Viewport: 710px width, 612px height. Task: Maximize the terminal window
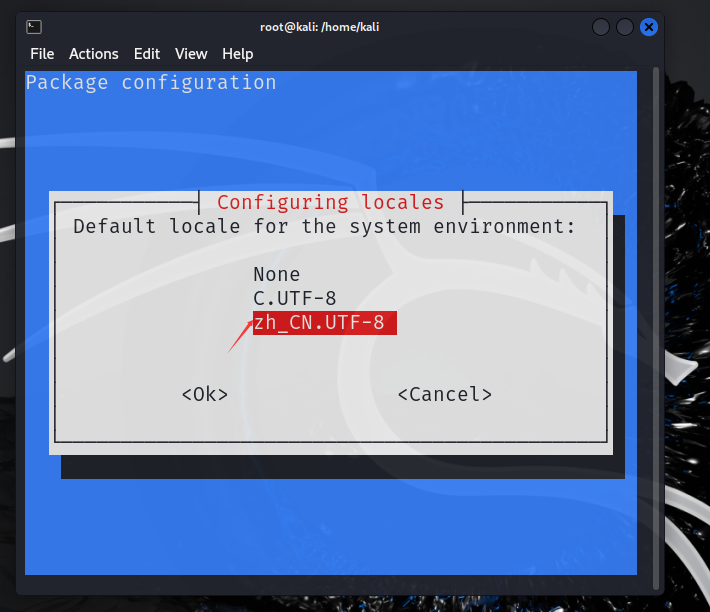tap(625, 27)
